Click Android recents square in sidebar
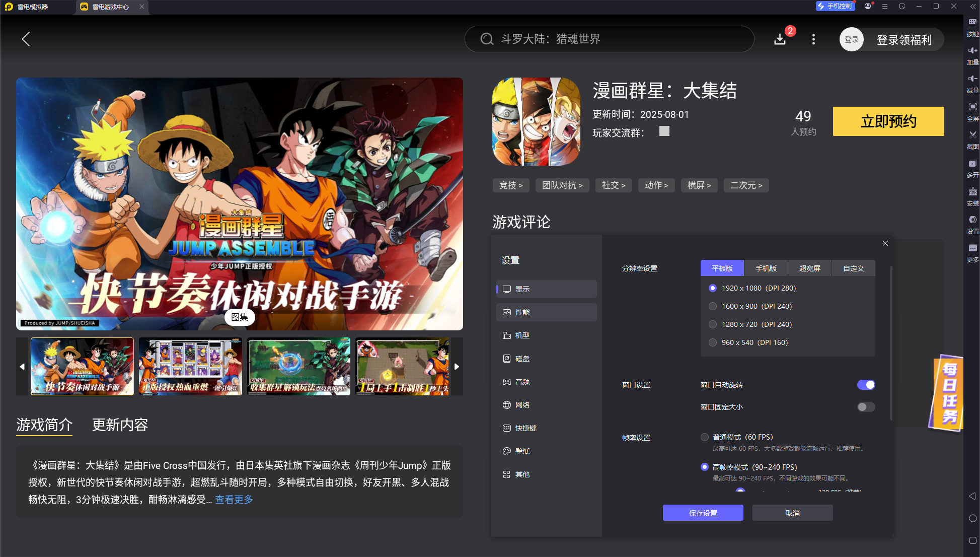This screenshot has height=557, width=980. (972, 540)
